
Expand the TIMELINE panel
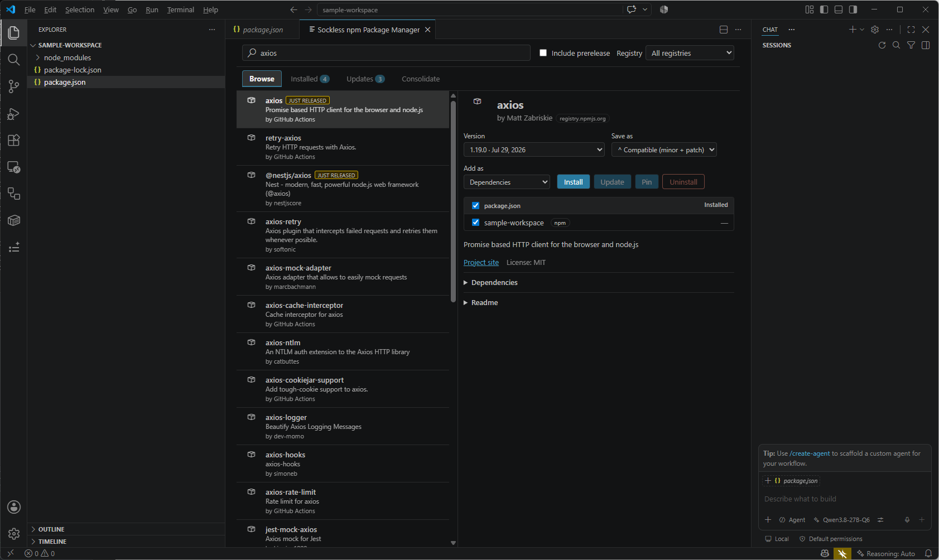coord(52,542)
